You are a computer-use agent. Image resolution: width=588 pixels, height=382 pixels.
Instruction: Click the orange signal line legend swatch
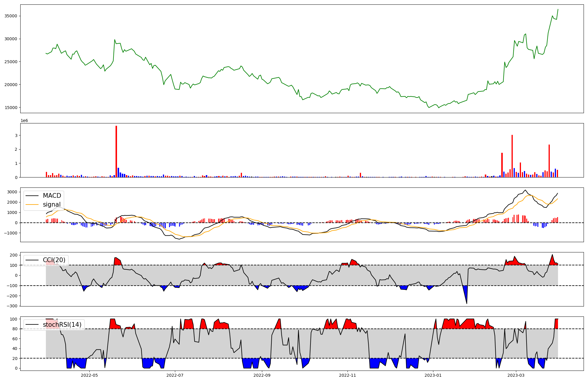[32, 205]
